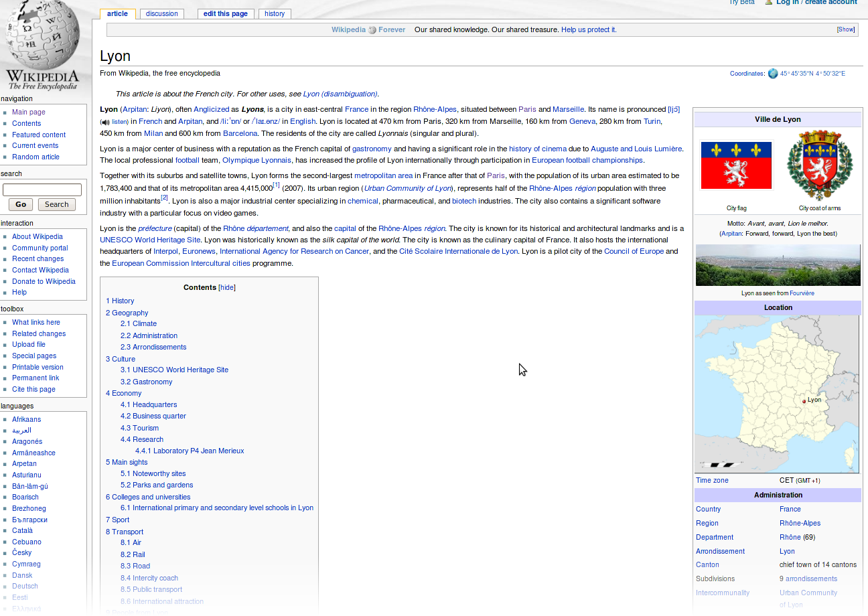Image resolution: width=868 pixels, height=616 pixels.
Task: Open the Lyon (disambiguation) link
Action: 340,94
